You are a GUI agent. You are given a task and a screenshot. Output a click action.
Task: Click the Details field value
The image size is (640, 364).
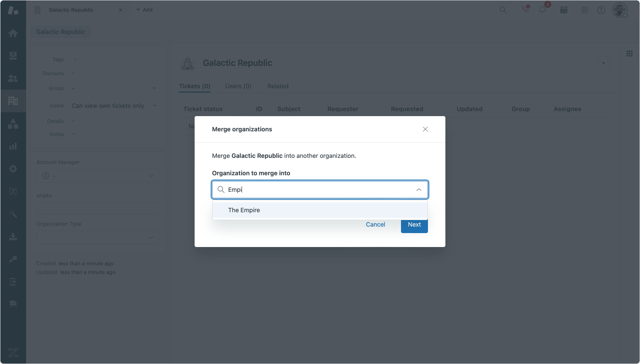[73, 121]
